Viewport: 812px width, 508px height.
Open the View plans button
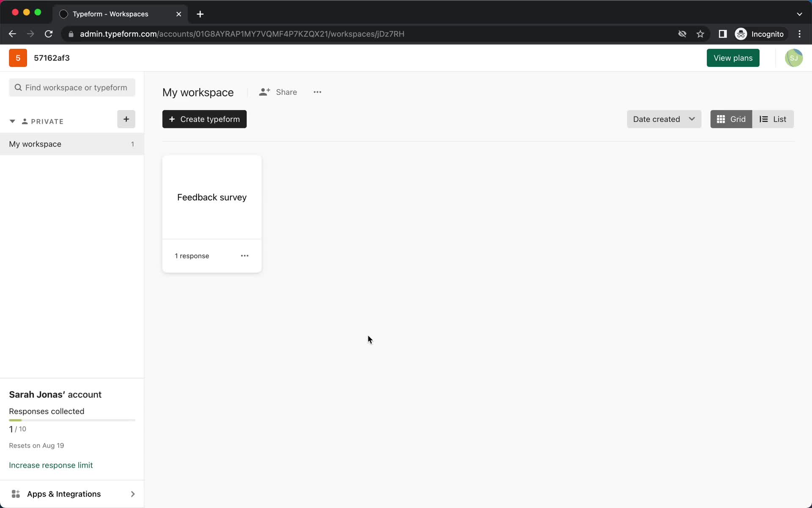(x=733, y=58)
